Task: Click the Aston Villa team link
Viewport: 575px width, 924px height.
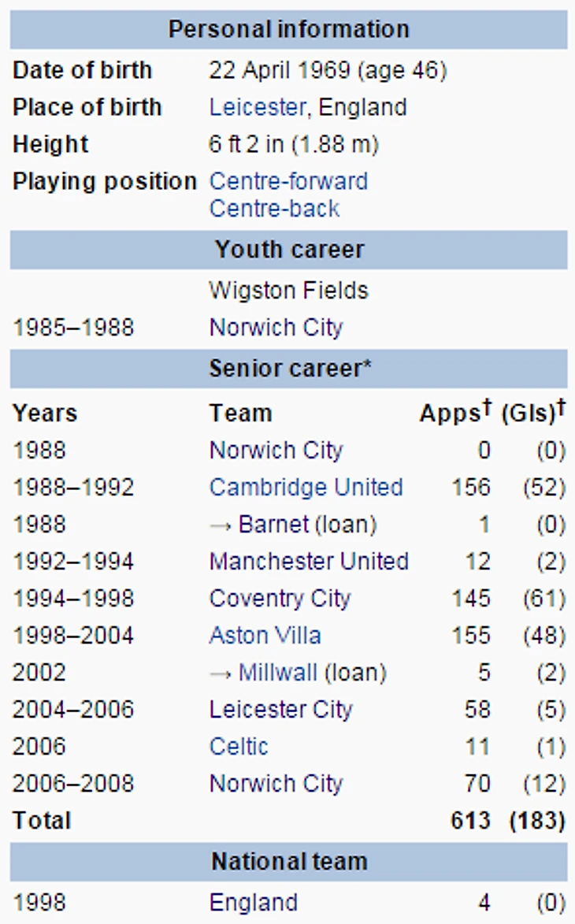Action: (265, 636)
